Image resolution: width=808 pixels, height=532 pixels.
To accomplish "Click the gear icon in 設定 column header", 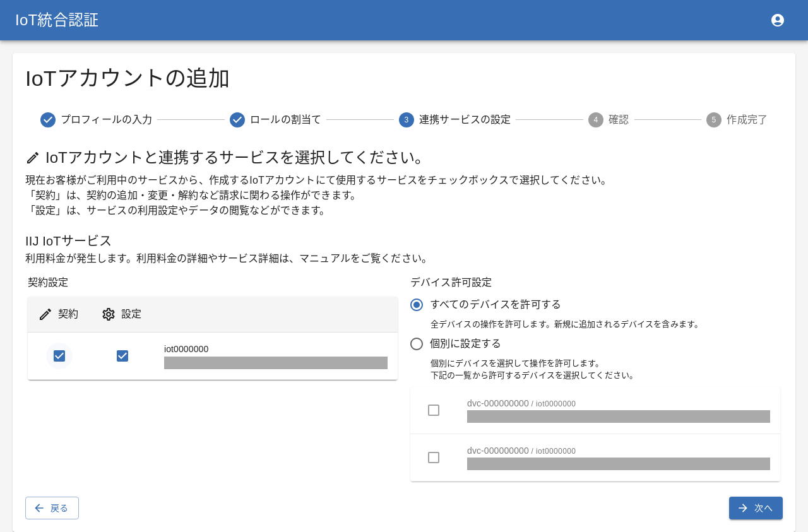I will pyautogui.click(x=109, y=314).
